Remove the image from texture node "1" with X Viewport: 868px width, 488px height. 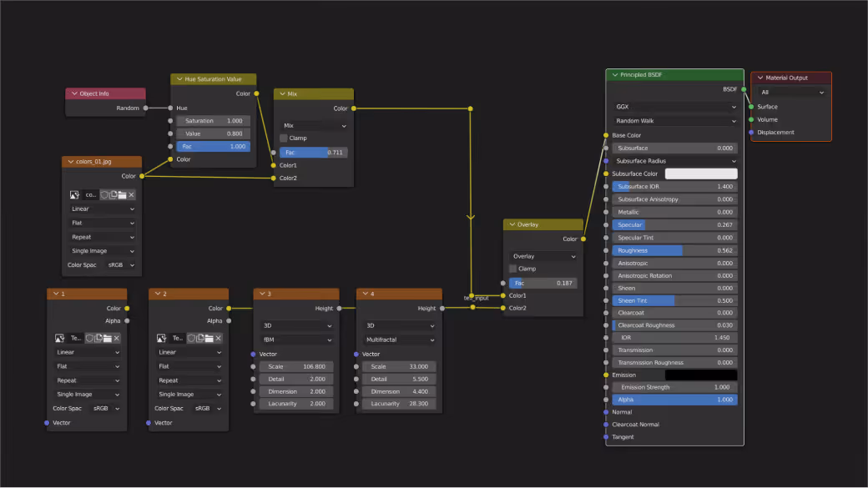(116, 338)
